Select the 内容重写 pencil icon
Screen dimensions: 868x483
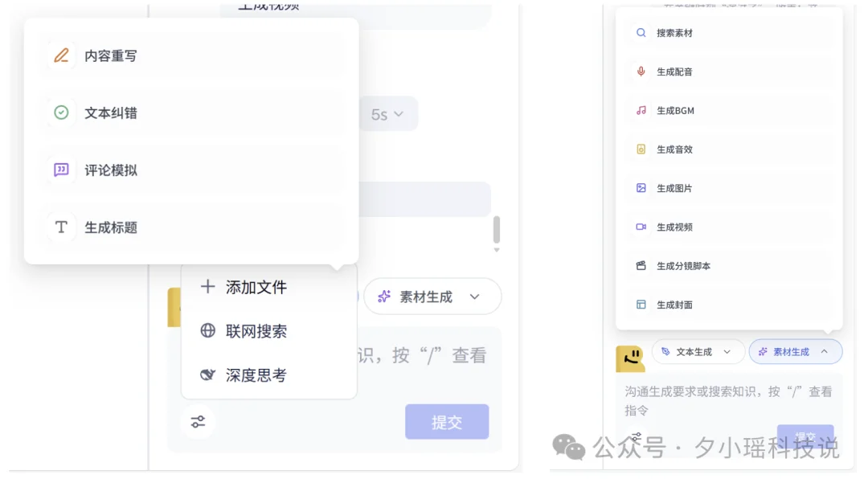(62, 55)
